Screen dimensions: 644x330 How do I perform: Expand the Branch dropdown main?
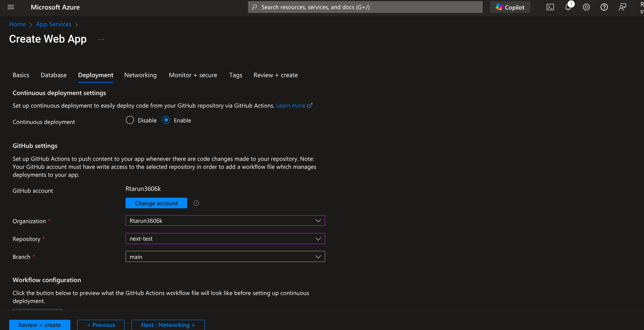tap(225, 257)
